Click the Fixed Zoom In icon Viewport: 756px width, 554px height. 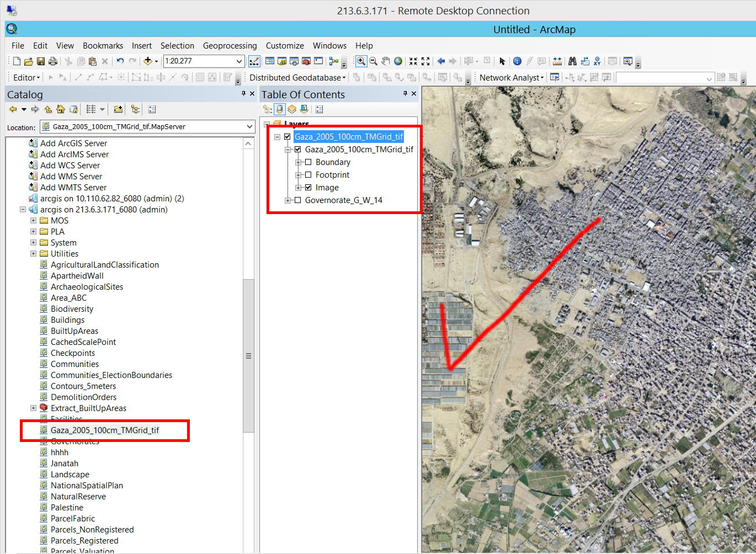pyautogui.click(x=413, y=61)
